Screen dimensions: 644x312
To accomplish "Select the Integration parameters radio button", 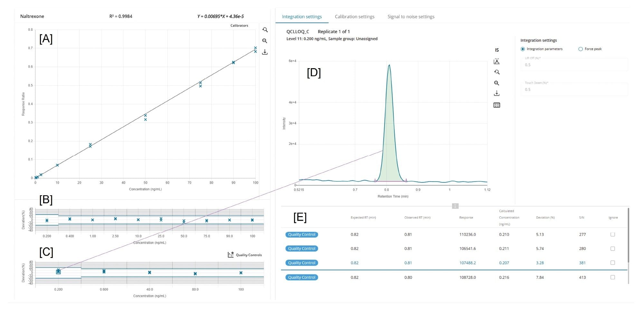I will tap(523, 49).
